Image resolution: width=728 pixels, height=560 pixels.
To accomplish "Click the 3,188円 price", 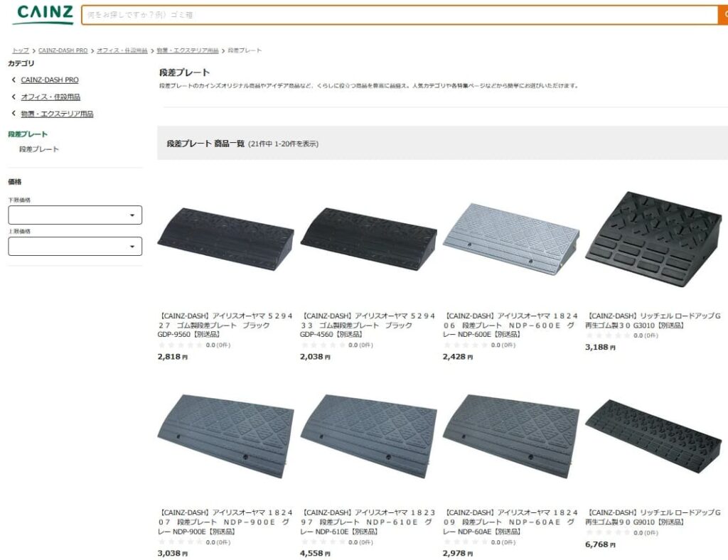I will [x=600, y=347].
